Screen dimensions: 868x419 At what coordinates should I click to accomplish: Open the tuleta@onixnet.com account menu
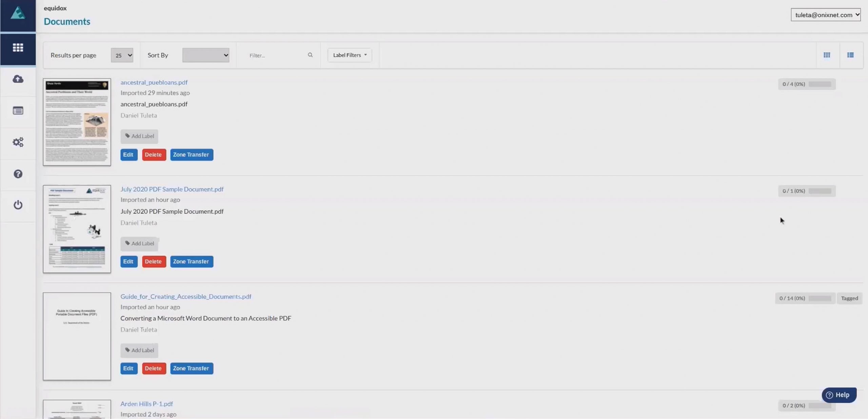826,15
